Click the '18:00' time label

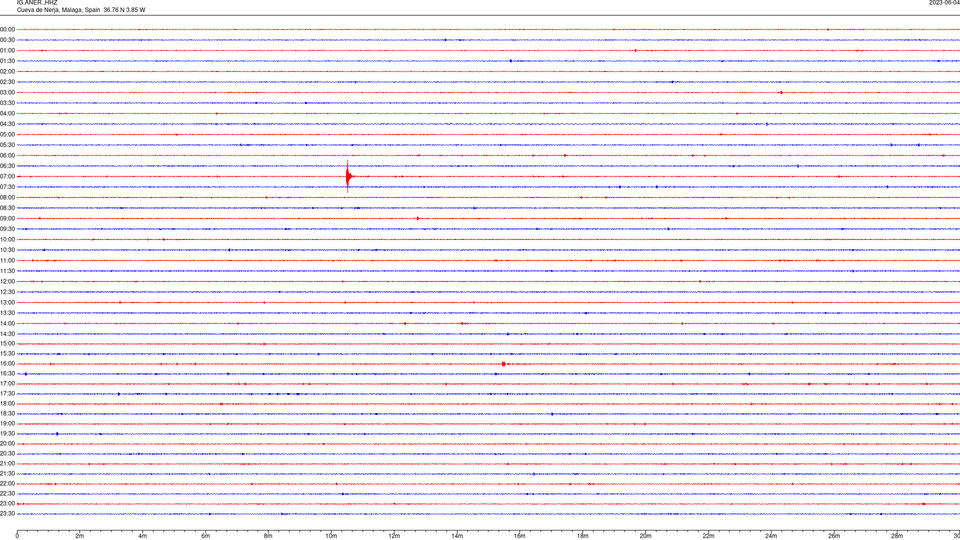(x=7, y=403)
